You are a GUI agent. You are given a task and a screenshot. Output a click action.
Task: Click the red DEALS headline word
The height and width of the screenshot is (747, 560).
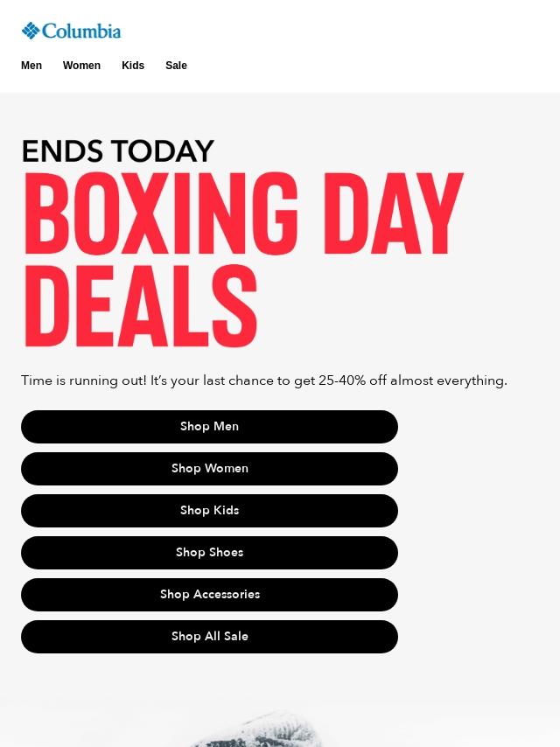coord(140,308)
